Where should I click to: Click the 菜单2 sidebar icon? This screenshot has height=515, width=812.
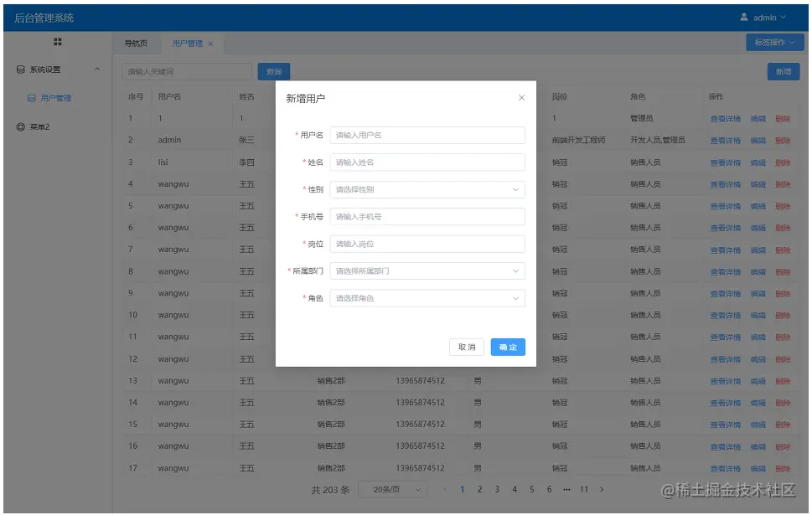pyautogui.click(x=21, y=126)
